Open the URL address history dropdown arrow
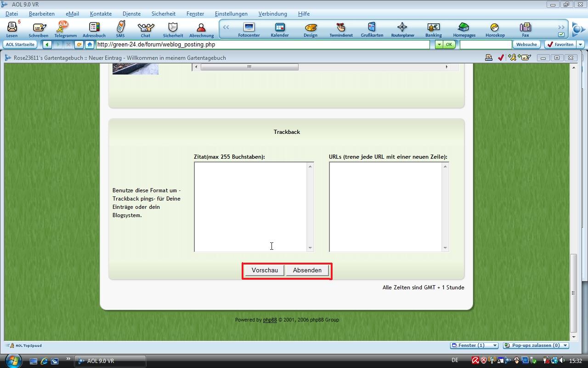 pyautogui.click(x=439, y=45)
